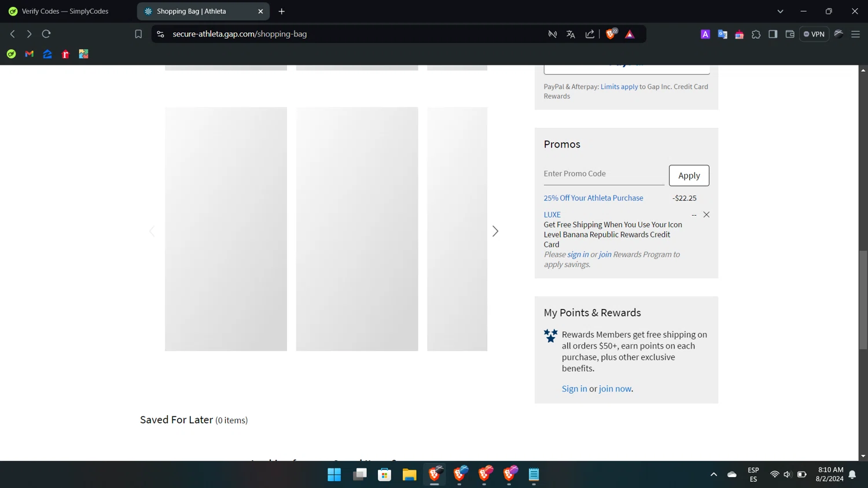The image size is (868, 488).
Task: Click the address bar URL
Action: click(x=240, y=34)
